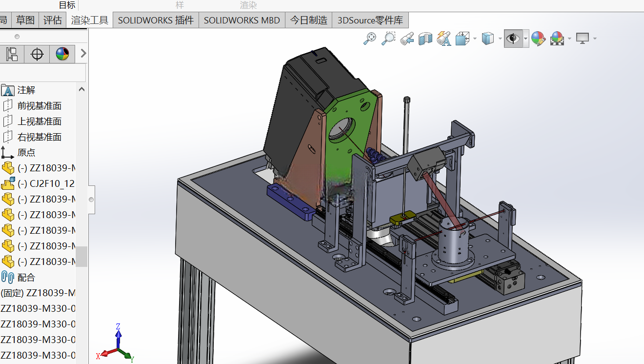This screenshot has width=644, height=364.
Task: Open the Section View tool
Action: (x=425, y=38)
